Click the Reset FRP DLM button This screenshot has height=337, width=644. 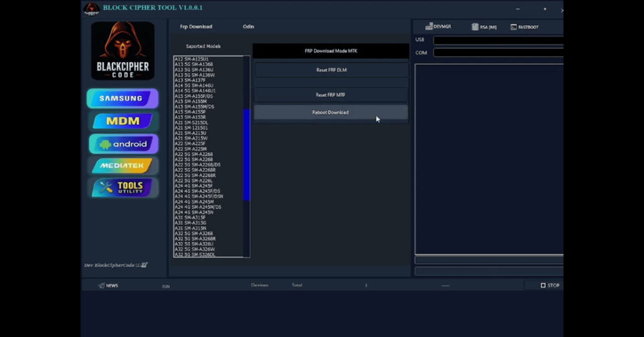click(331, 70)
